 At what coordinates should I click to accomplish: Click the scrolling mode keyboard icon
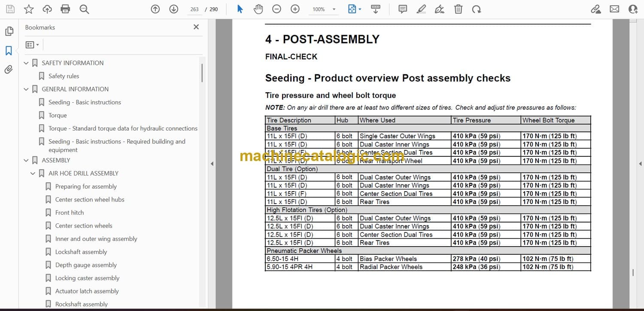375,9
